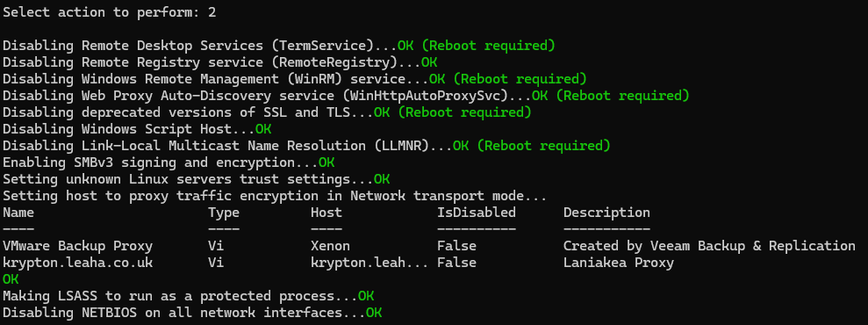
Task: Click the Name column header
Action: 18,212
